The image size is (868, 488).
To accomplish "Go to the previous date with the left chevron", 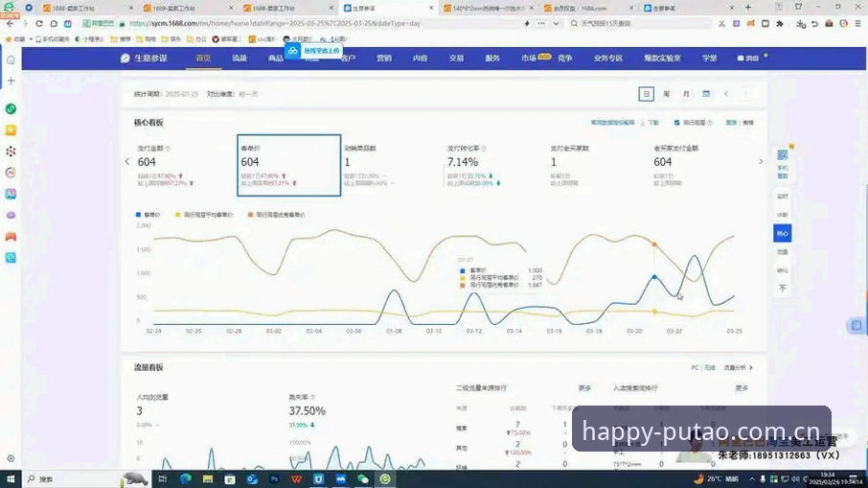I will (726, 94).
